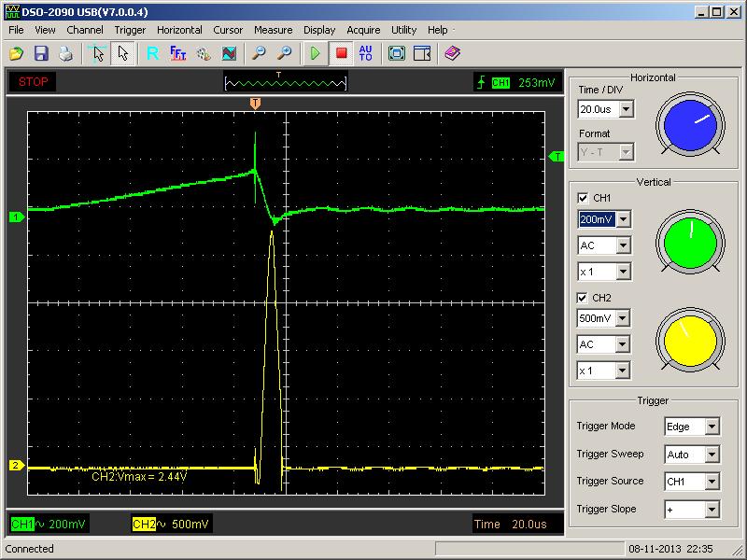
Task: Click the waveform overview thumbnail at top
Action: pos(286,81)
